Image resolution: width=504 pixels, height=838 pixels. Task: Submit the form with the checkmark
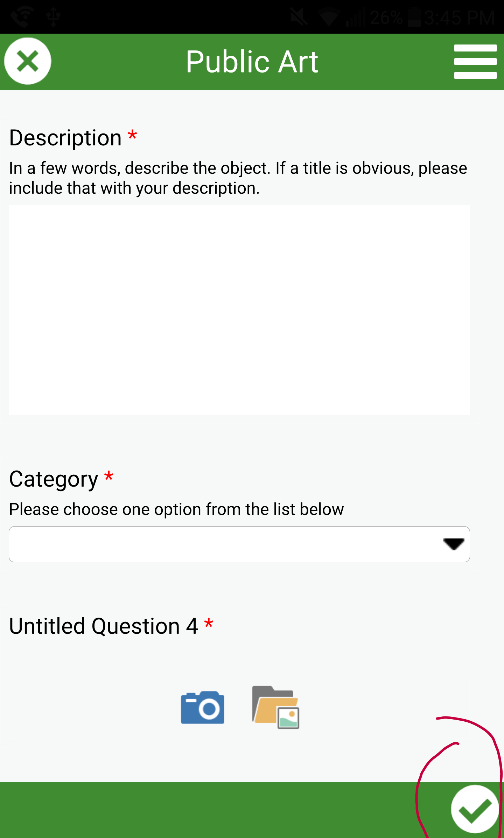(x=475, y=809)
